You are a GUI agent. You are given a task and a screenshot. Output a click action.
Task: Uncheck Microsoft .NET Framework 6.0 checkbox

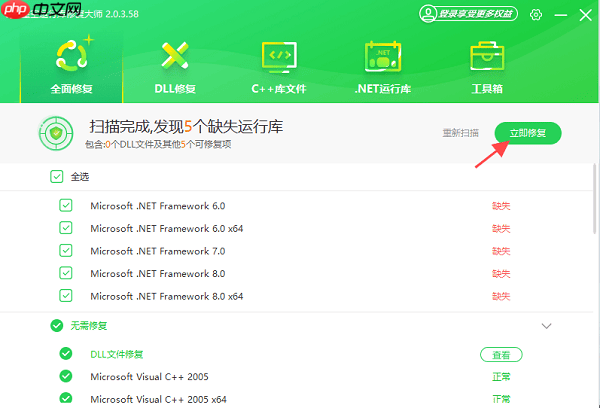tap(66, 206)
